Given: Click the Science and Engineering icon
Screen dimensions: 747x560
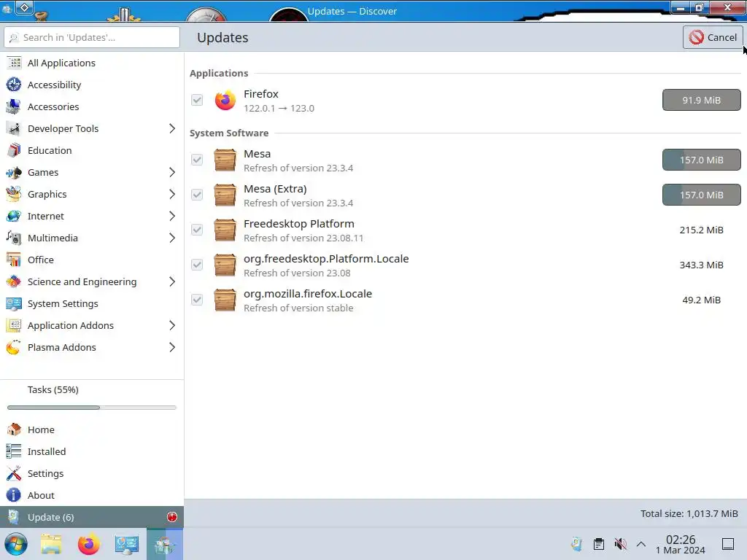Looking at the screenshot, I should [14, 282].
